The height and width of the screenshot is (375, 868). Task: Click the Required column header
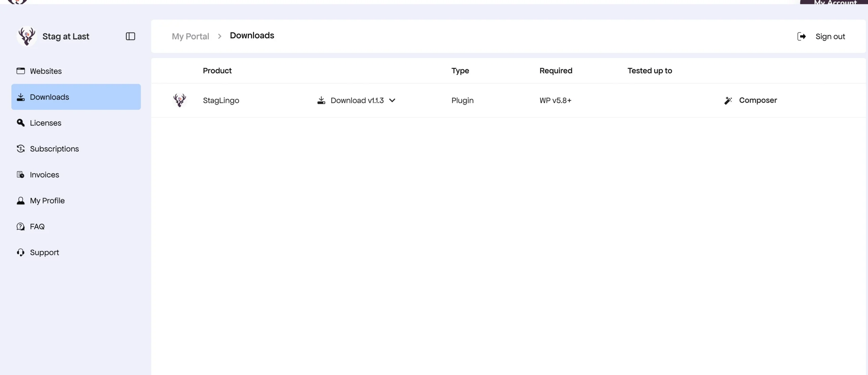556,71
